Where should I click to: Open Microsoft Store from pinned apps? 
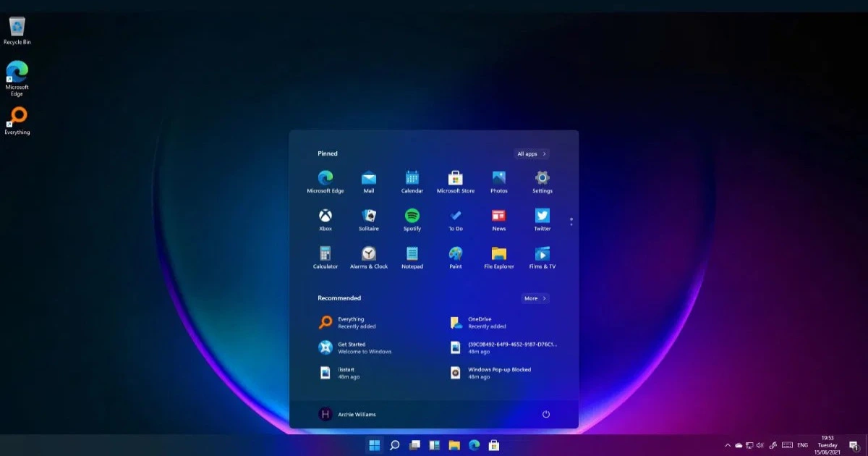point(456,182)
